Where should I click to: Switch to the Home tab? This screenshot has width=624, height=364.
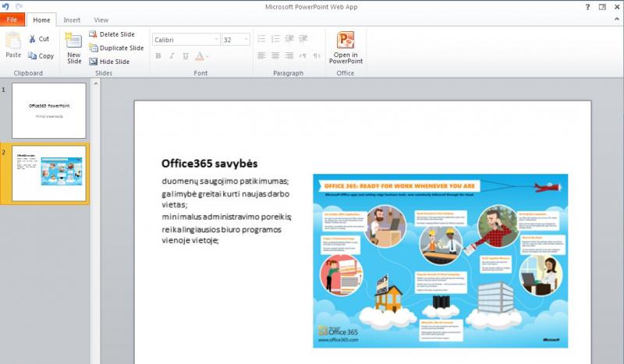tap(41, 20)
